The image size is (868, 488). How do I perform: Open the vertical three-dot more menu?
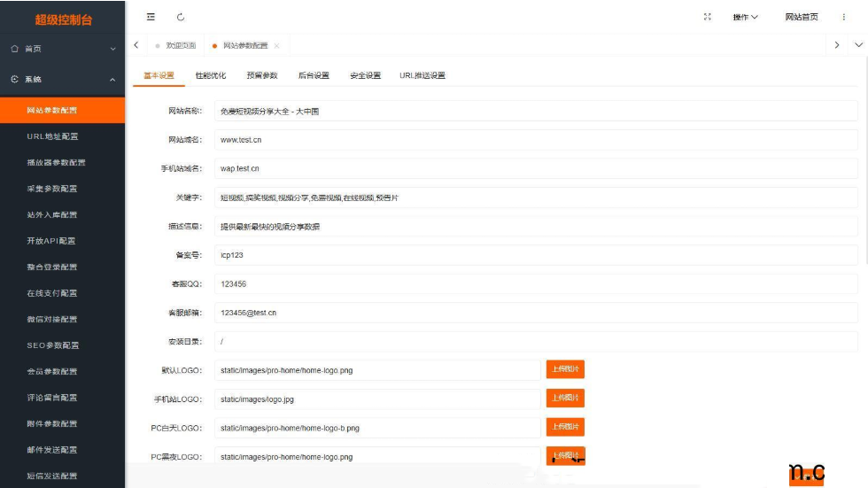[x=843, y=17]
